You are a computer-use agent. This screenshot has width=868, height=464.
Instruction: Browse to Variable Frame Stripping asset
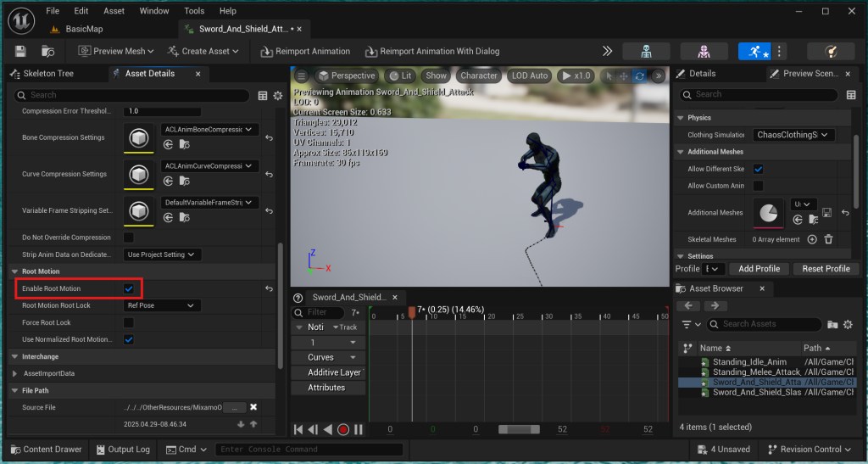pyautogui.click(x=184, y=218)
